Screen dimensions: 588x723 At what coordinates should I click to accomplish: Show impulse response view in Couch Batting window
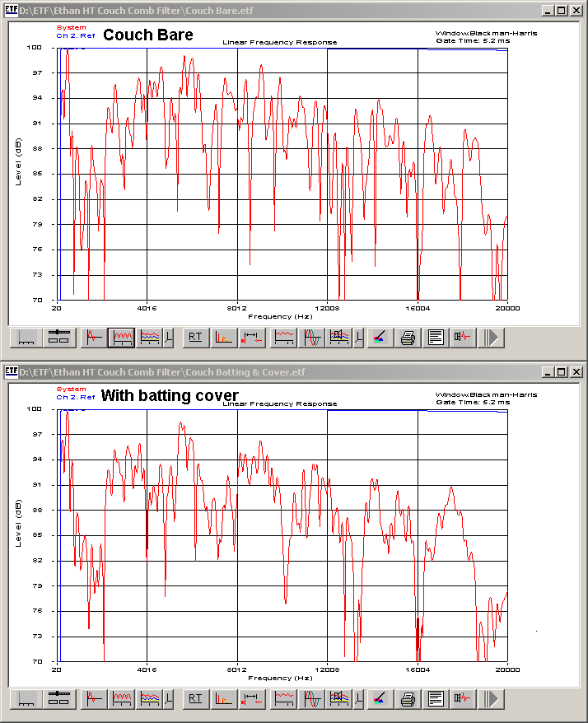pyautogui.click(x=94, y=699)
